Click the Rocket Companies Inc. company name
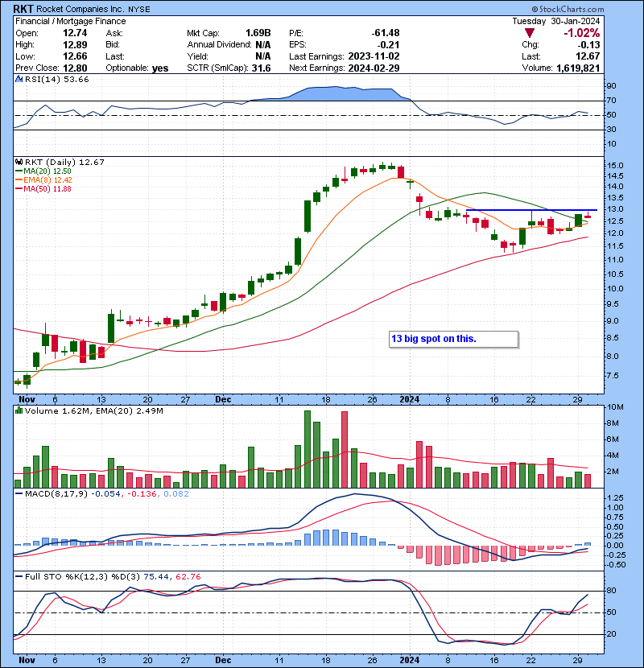Image resolution: width=644 pixels, height=668 pixels. click(x=80, y=9)
